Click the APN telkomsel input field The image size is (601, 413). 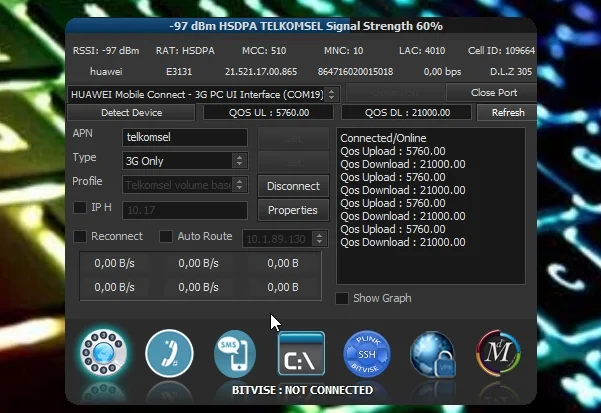tap(185, 138)
